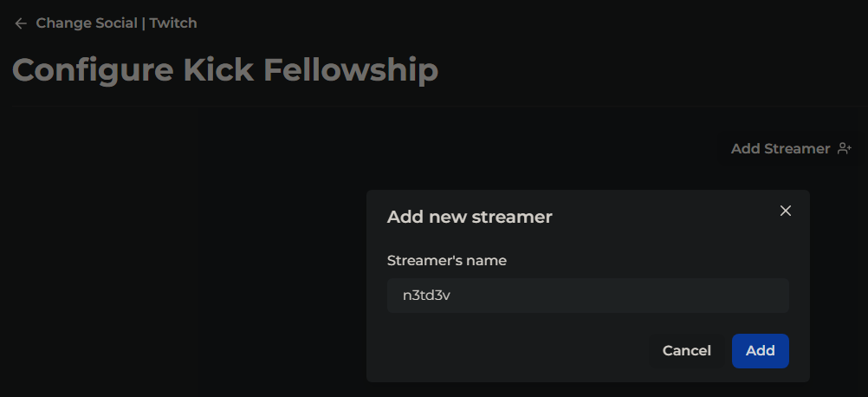Click the add-person icon beside Add Streamer
The image size is (868, 397).
[x=845, y=148]
